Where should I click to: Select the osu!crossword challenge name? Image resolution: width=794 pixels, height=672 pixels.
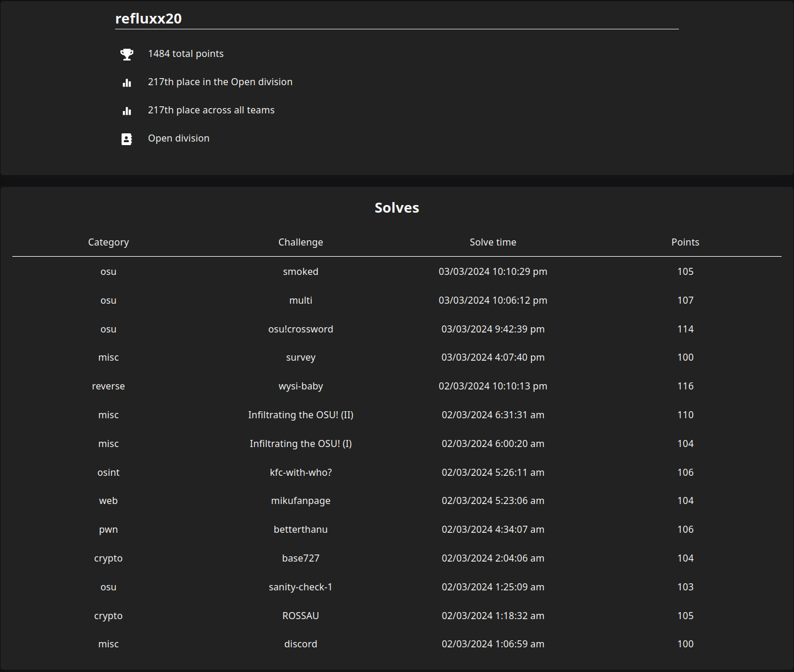coord(301,329)
